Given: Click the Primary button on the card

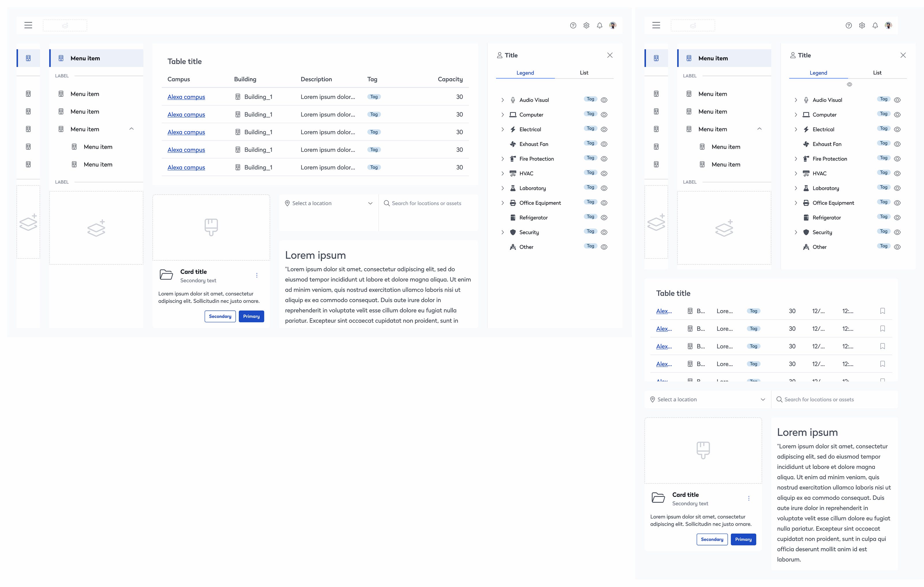Looking at the screenshot, I should (x=251, y=316).
